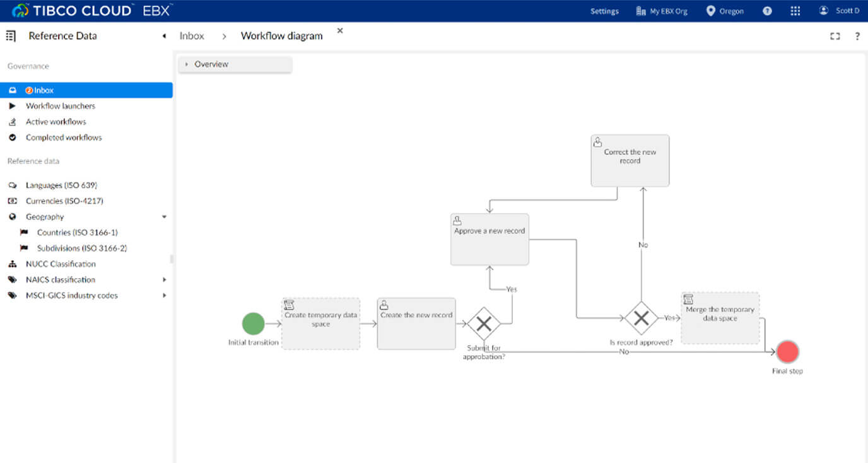Expand the Overview panel
This screenshot has width=868, height=463.
coord(235,64)
